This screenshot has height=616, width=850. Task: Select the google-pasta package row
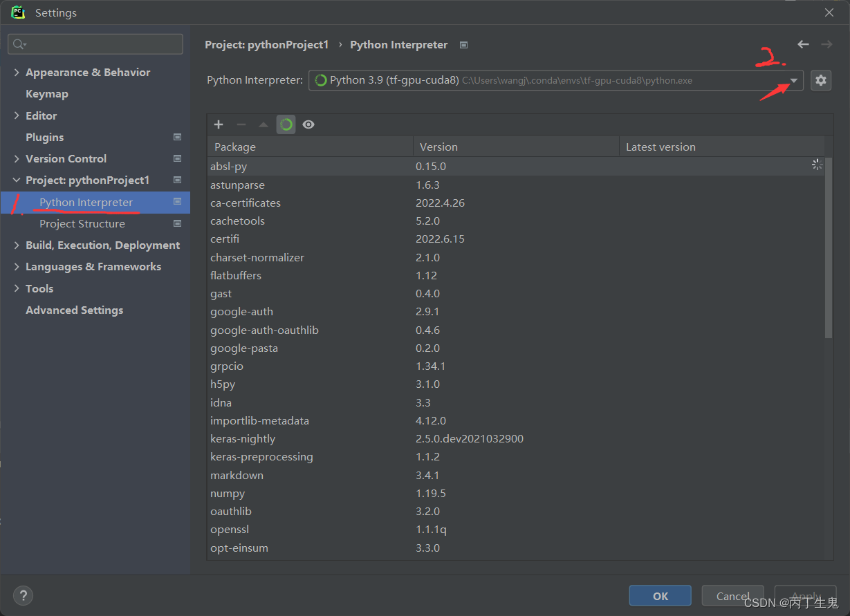click(x=516, y=348)
